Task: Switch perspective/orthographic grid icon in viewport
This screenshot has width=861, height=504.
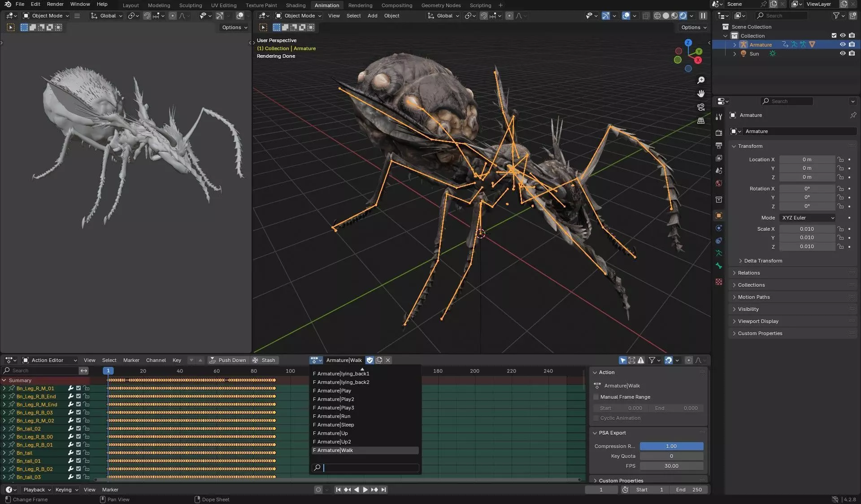Action: [x=701, y=121]
